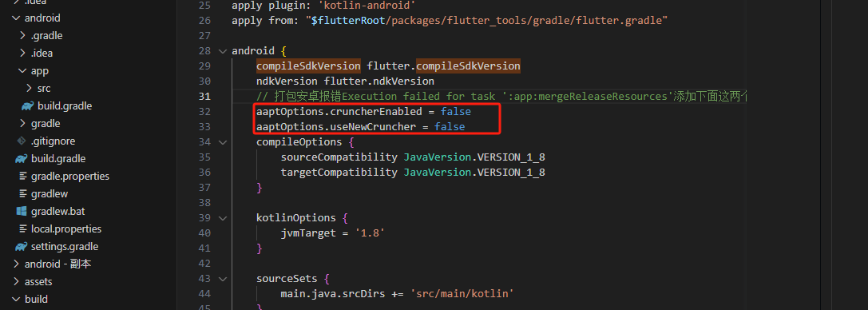Click the Gradle elephant icon of root build.gradle
The image size is (868, 310).
(22, 160)
